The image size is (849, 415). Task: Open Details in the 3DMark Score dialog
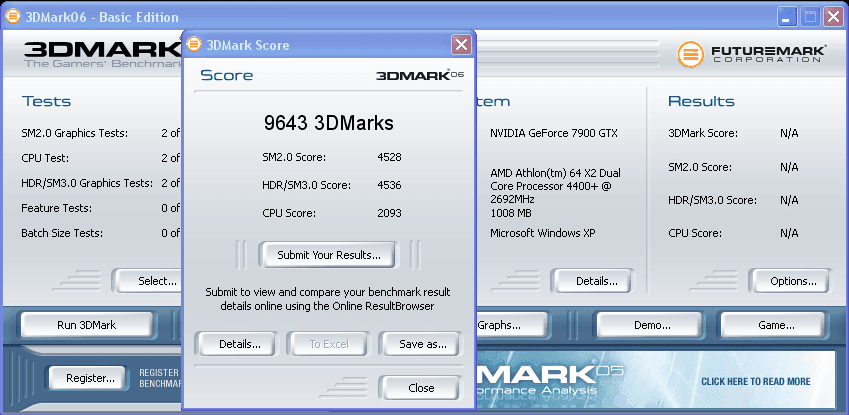239,344
